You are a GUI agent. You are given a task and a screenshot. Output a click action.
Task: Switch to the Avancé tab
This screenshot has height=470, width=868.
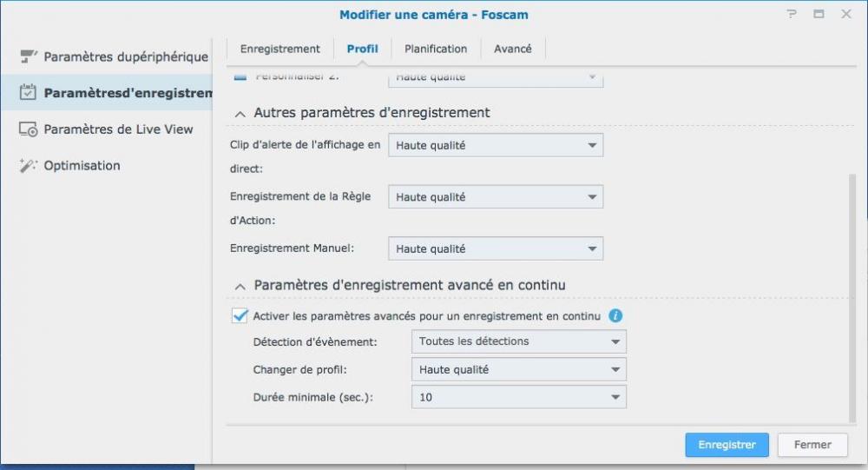click(x=513, y=49)
